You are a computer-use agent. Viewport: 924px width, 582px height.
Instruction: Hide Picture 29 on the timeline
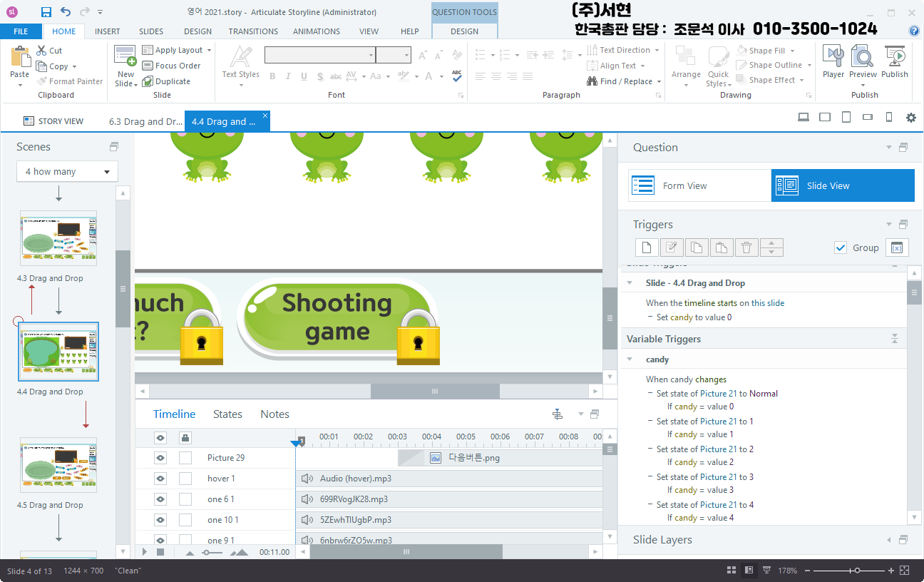point(160,458)
